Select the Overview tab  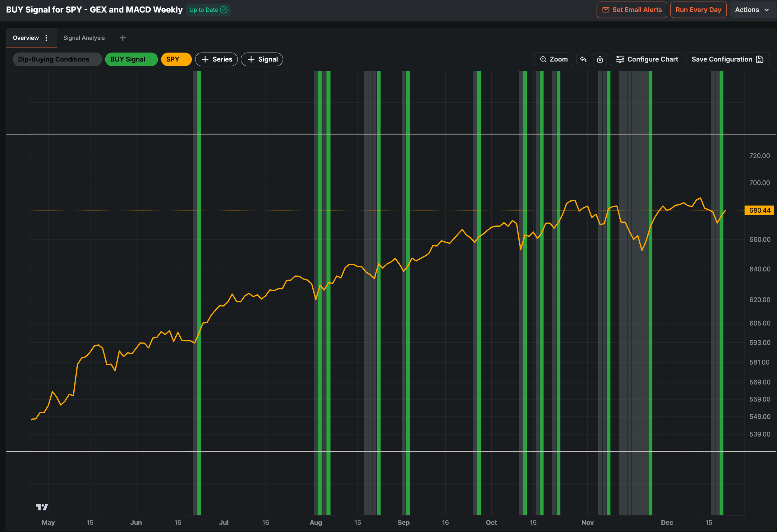26,38
